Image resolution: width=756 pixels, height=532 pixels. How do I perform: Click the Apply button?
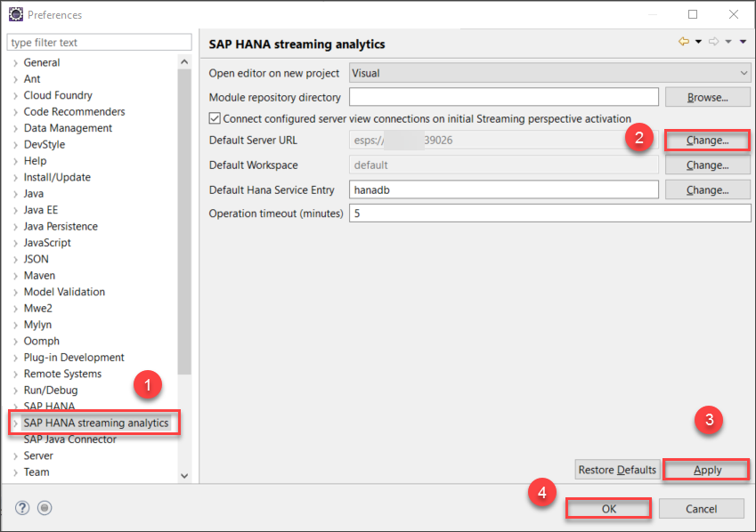707,470
